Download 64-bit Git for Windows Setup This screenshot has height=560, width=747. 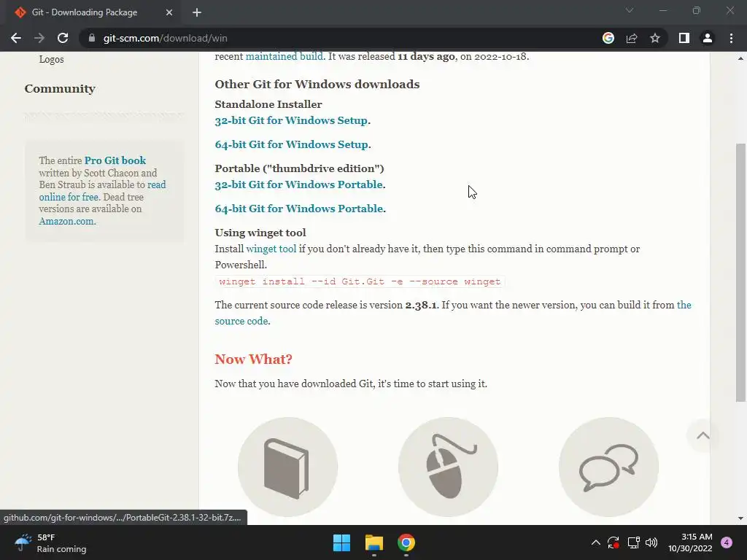(291, 144)
